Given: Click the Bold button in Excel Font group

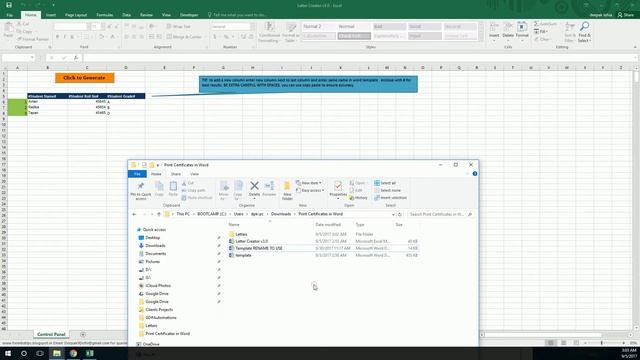Looking at the screenshot, I should pyautogui.click(x=58, y=37).
